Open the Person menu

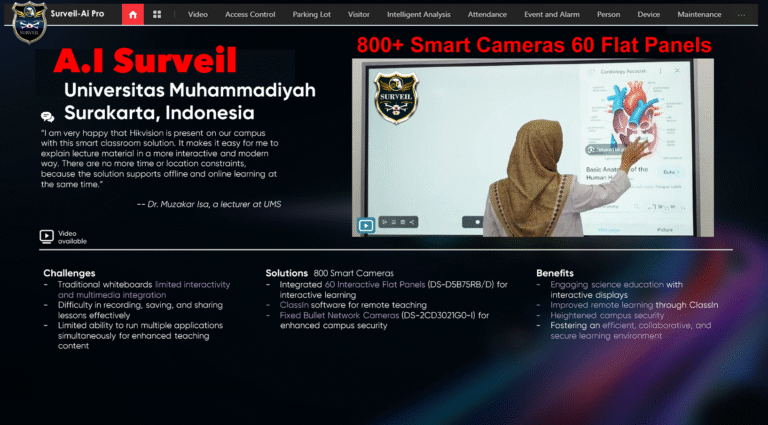tap(608, 15)
